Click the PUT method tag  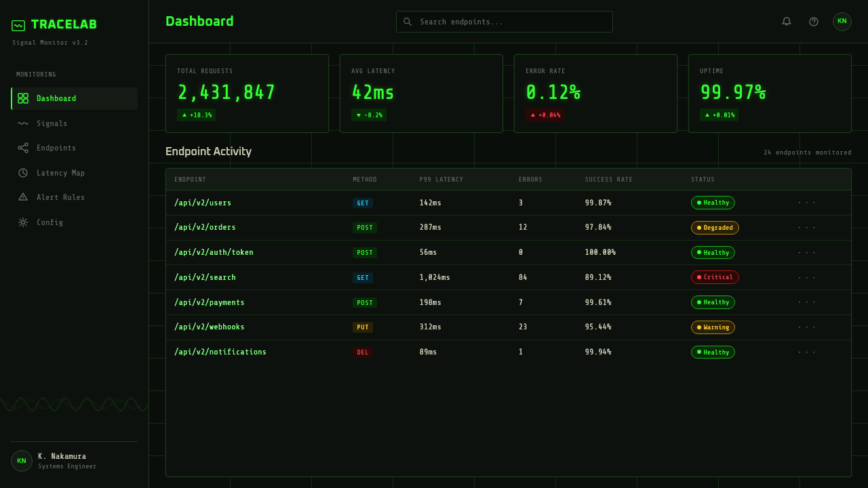click(x=363, y=327)
